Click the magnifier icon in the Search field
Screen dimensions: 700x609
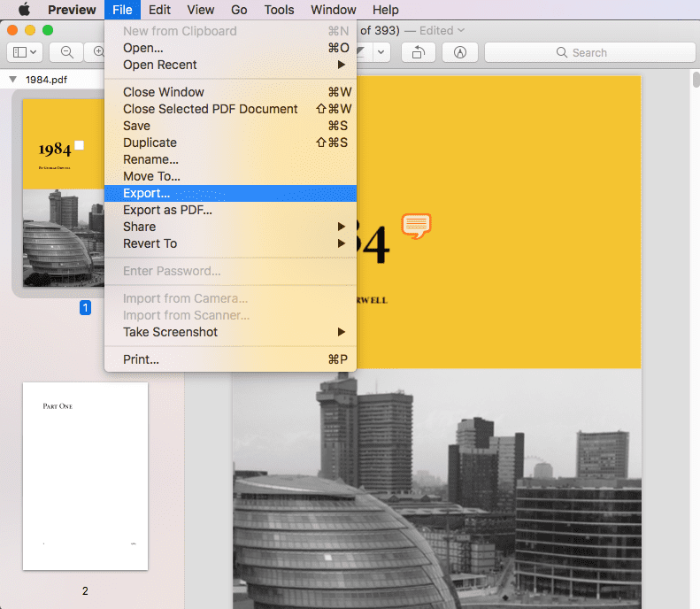562,53
